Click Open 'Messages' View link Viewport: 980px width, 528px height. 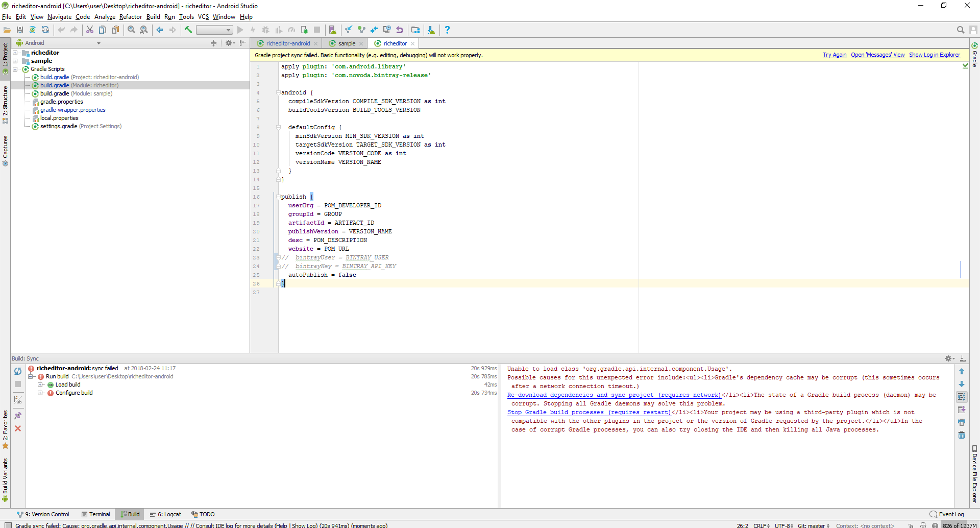click(x=878, y=55)
